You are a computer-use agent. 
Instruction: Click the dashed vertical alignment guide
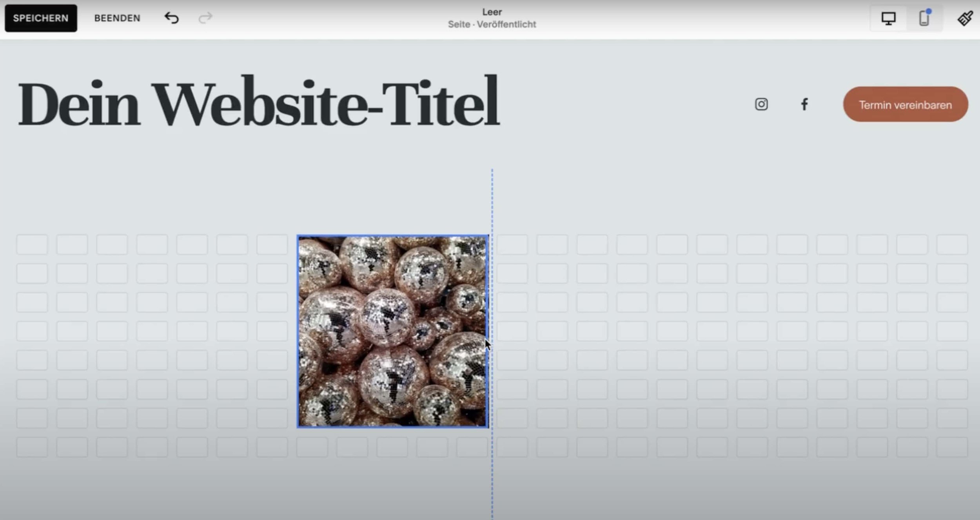coord(492,196)
